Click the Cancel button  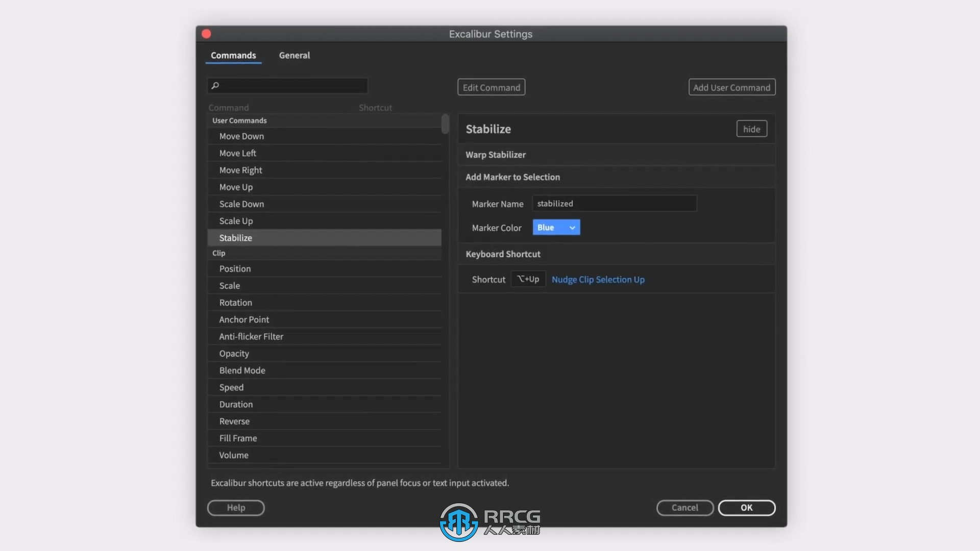click(x=684, y=508)
